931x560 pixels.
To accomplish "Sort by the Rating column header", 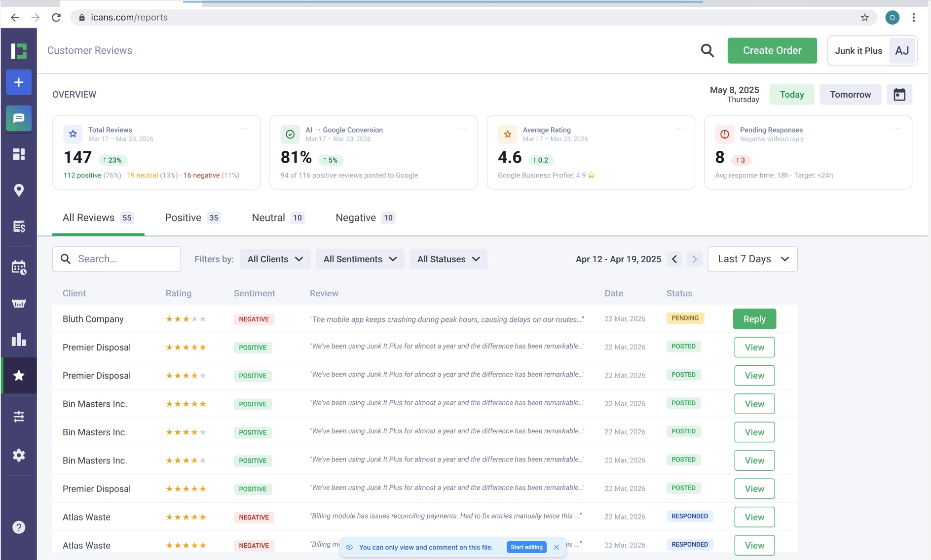I will (178, 293).
